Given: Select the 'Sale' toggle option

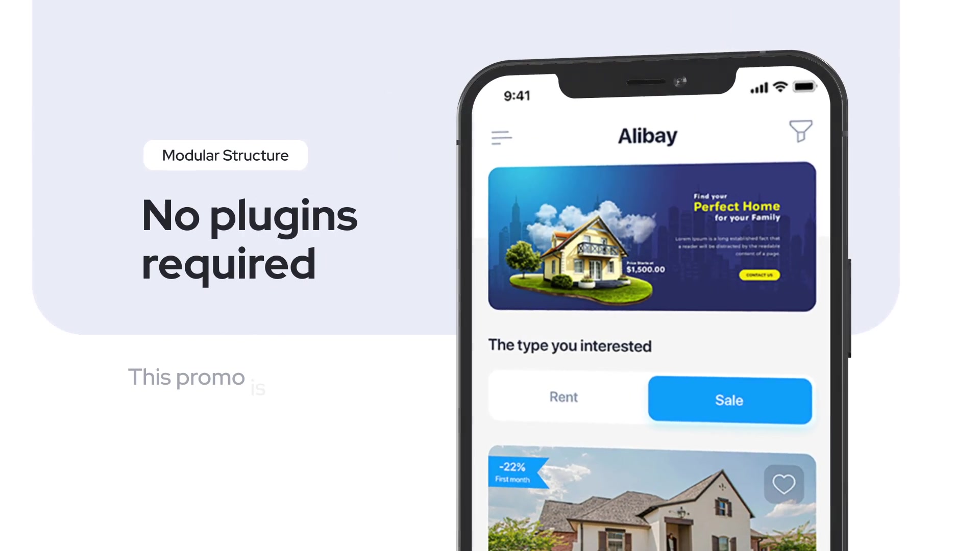Looking at the screenshot, I should [x=729, y=399].
